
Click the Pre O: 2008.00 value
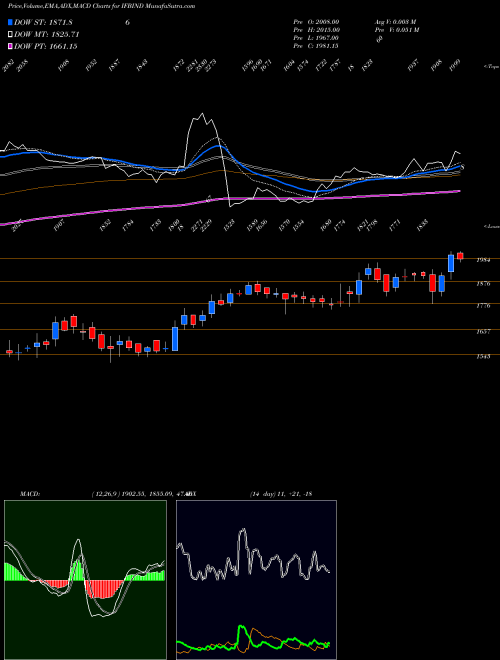(316, 22)
